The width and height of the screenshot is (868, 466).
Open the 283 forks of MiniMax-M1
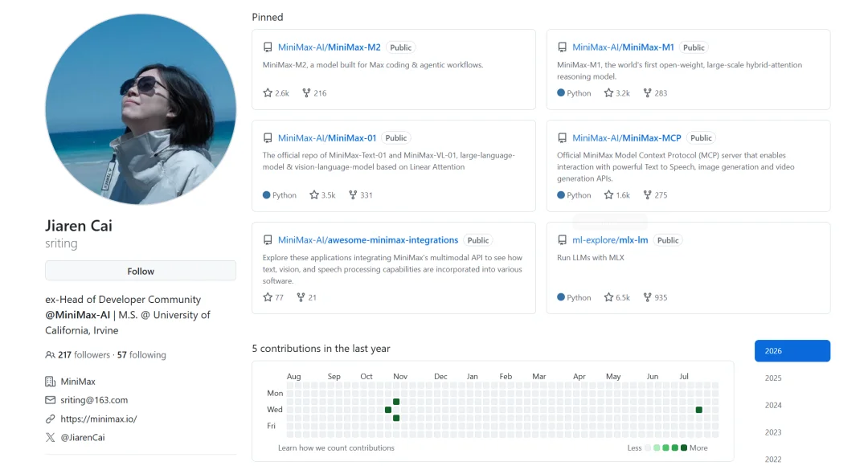pyautogui.click(x=656, y=93)
